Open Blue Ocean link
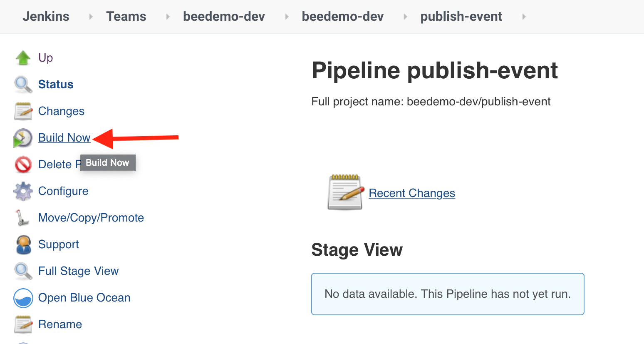The width and height of the screenshot is (644, 344). click(x=84, y=298)
